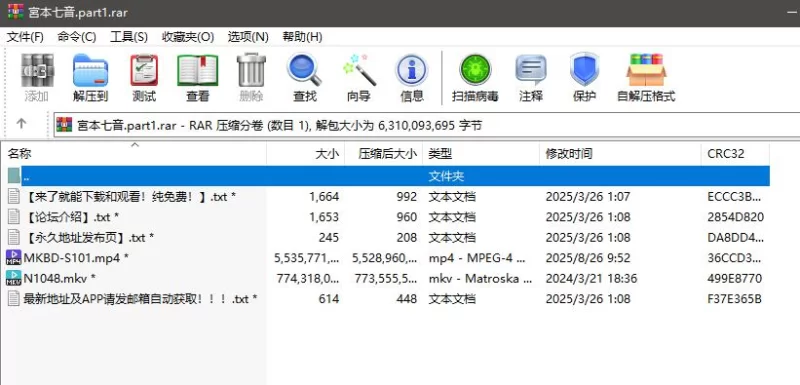Click the folder icon of the ".." row
The height and width of the screenshot is (385, 800).
(14, 176)
